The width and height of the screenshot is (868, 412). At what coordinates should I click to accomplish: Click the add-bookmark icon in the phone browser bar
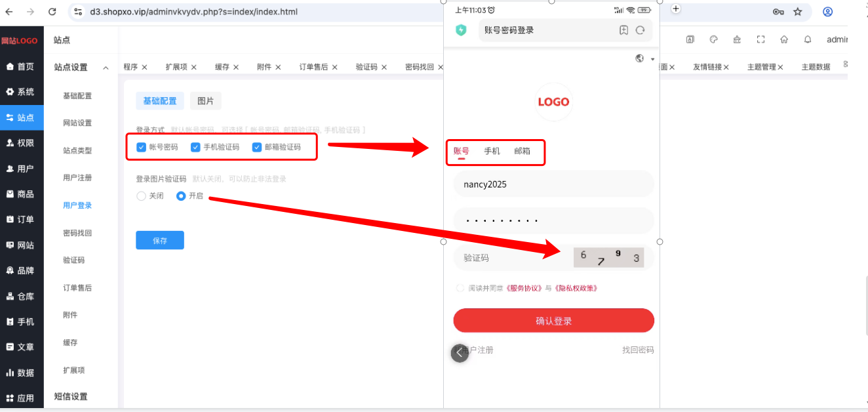[623, 30]
